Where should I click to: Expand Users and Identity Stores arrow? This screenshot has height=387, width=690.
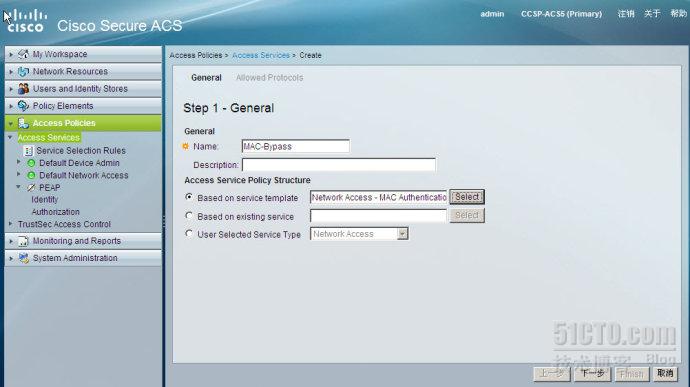pyautogui.click(x=11, y=88)
